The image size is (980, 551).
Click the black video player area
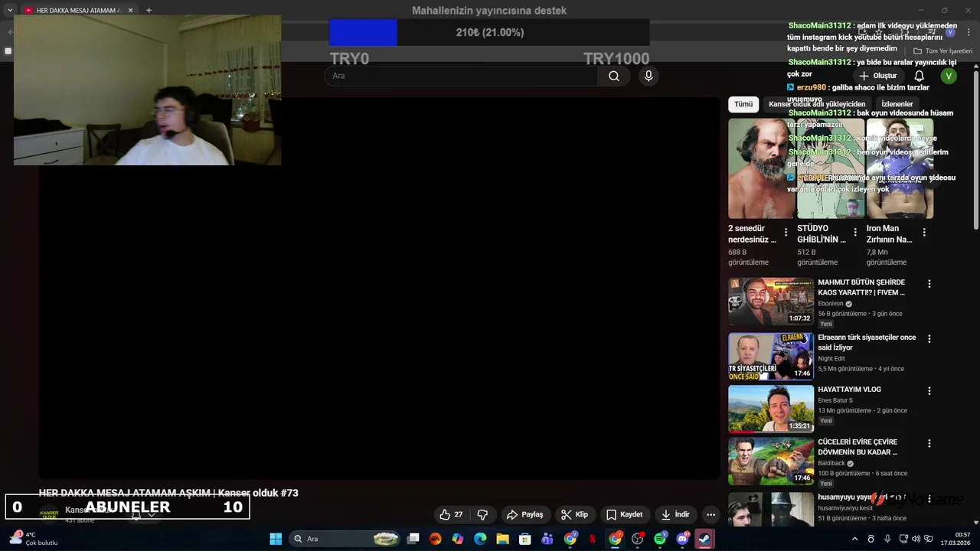380,289
